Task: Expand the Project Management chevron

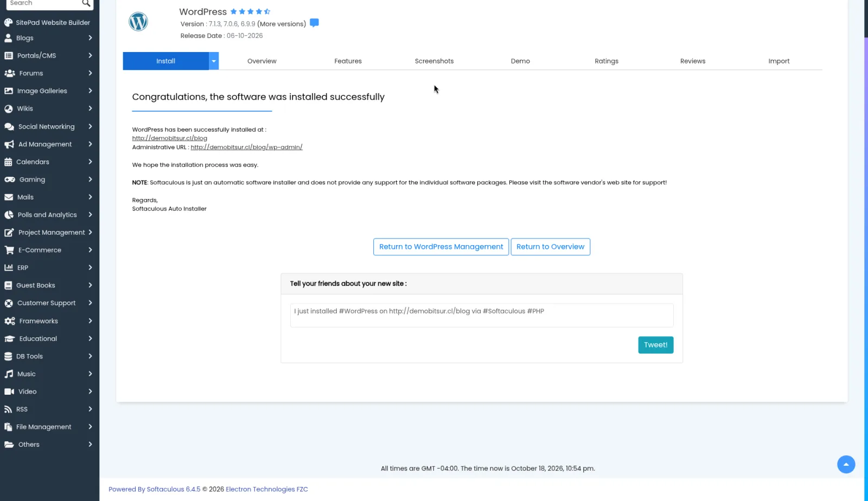Action: tap(90, 232)
